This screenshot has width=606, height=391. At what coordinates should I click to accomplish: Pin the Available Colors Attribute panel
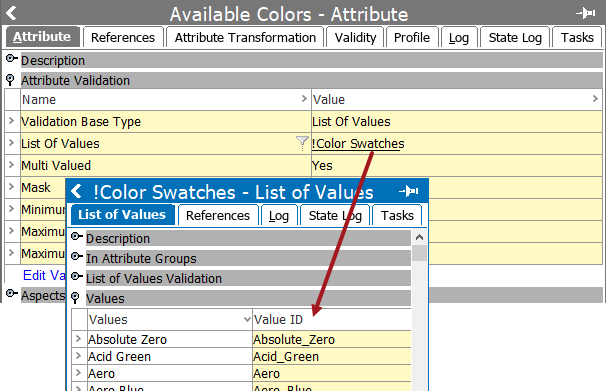tap(586, 14)
